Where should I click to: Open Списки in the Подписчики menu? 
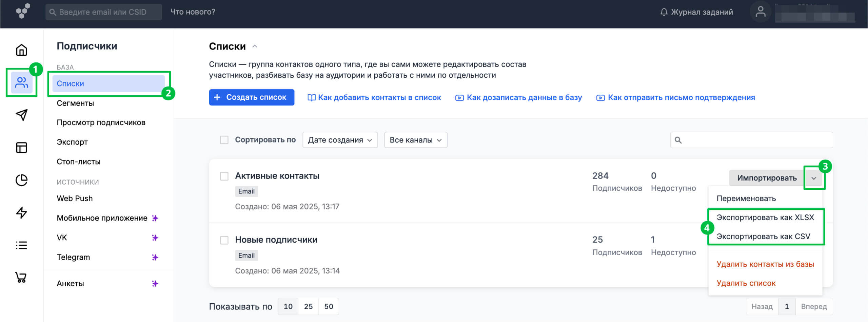tap(108, 83)
